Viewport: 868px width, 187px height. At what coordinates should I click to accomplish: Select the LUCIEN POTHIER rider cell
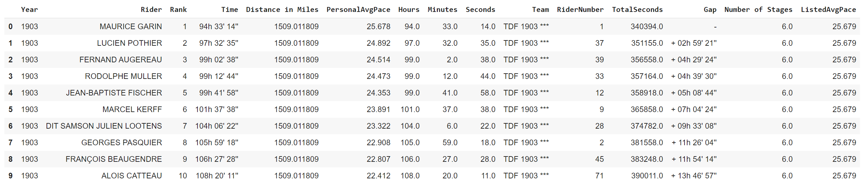coord(129,43)
